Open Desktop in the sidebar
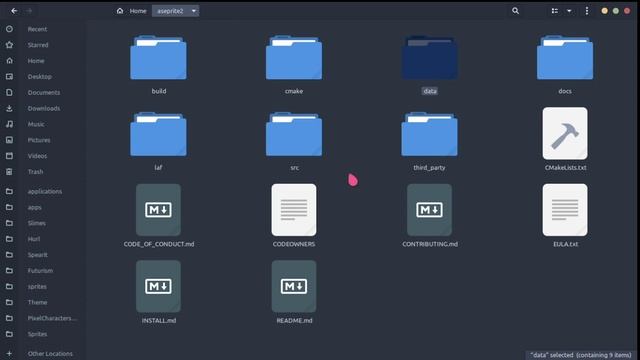 click(x=40, y=77)
